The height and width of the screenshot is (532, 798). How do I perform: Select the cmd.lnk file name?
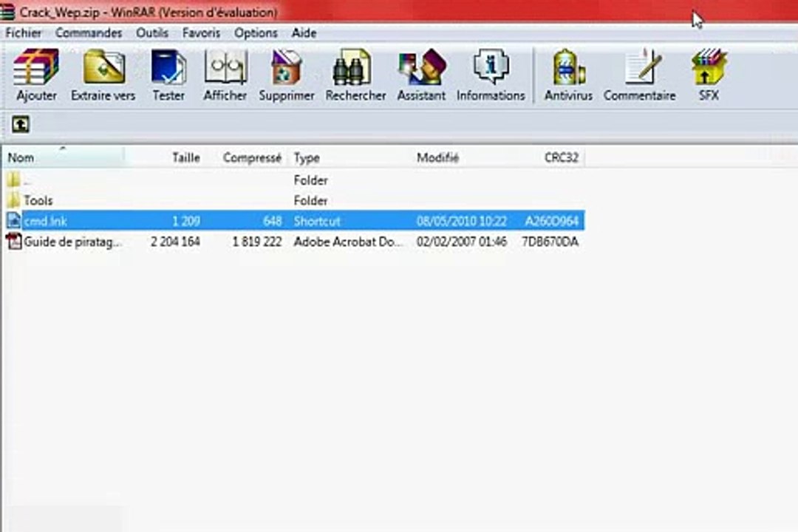tap(45, 221)
